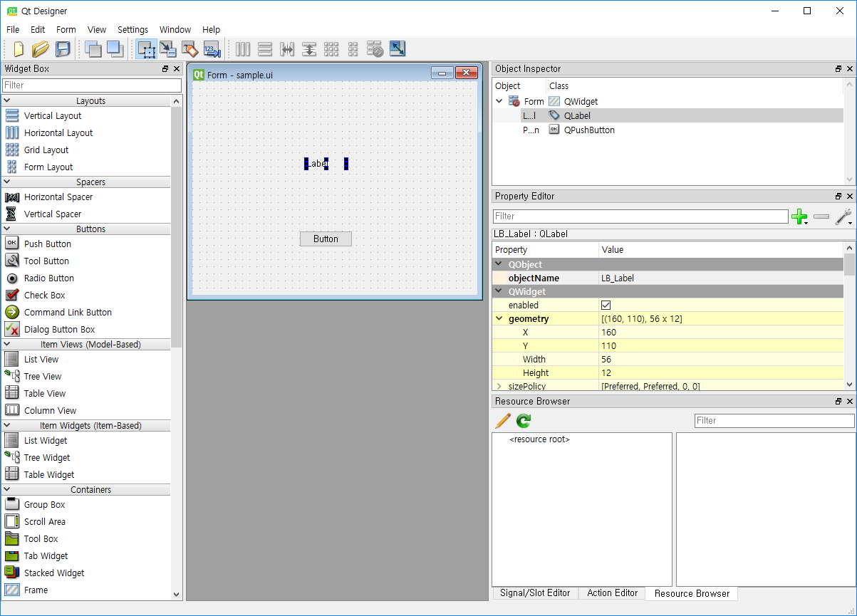857x616 pixels.
Task: Add a dynamic property with the green plus
Action: click(799, 217)
